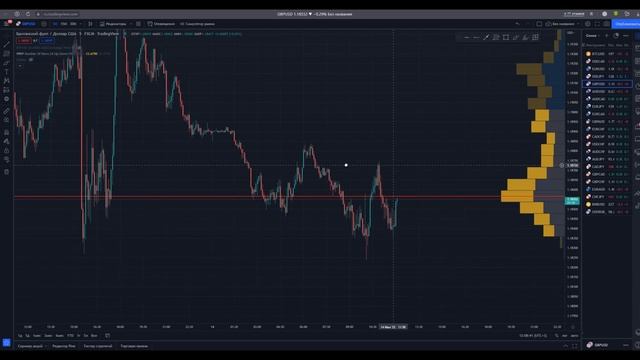Click the grid icon in floating drawing toolbar
This screenshot has height=360, width=640.
pyautogui.click(x=535, y=37)
